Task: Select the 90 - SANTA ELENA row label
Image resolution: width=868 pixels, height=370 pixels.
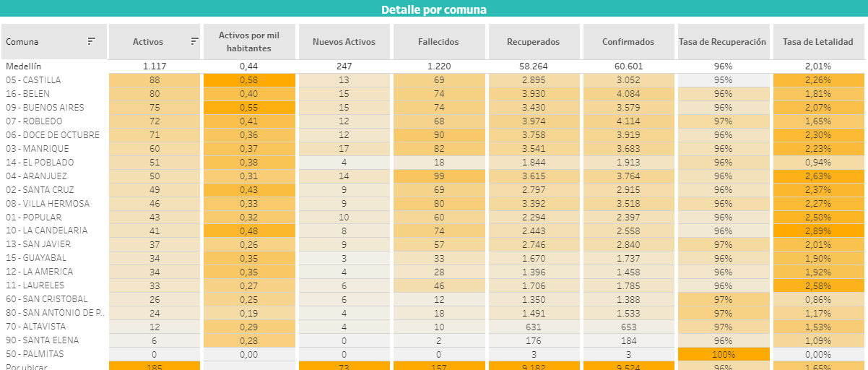Action: [x=42, y=340]
